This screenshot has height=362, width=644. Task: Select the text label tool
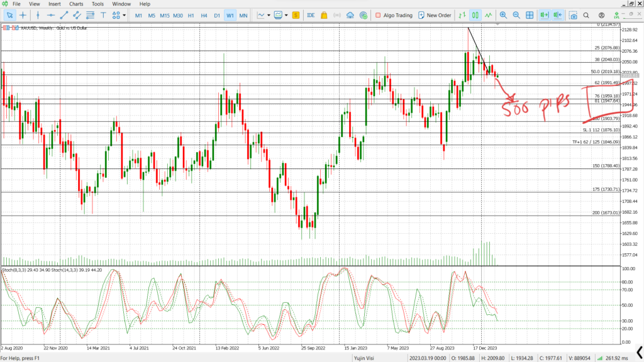tap(103, 15)
